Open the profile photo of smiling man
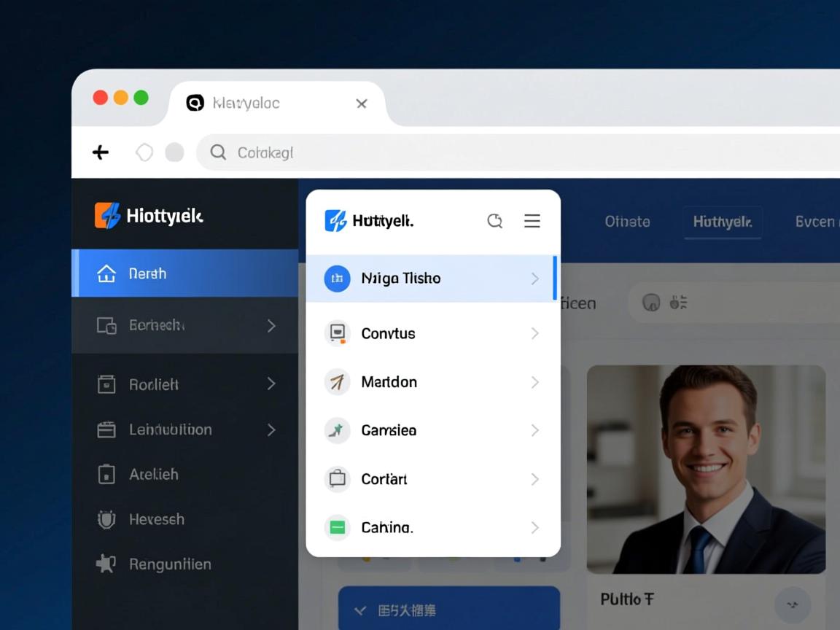 pos(706,469)
